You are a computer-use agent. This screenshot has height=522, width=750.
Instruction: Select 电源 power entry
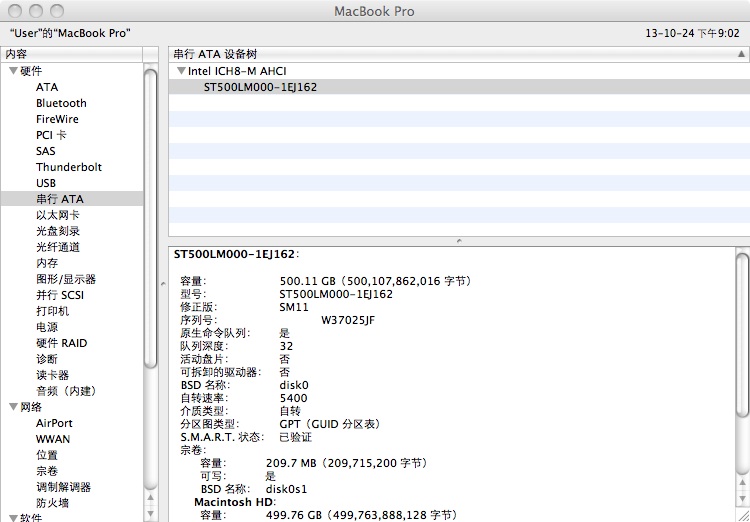pos(47,327)
